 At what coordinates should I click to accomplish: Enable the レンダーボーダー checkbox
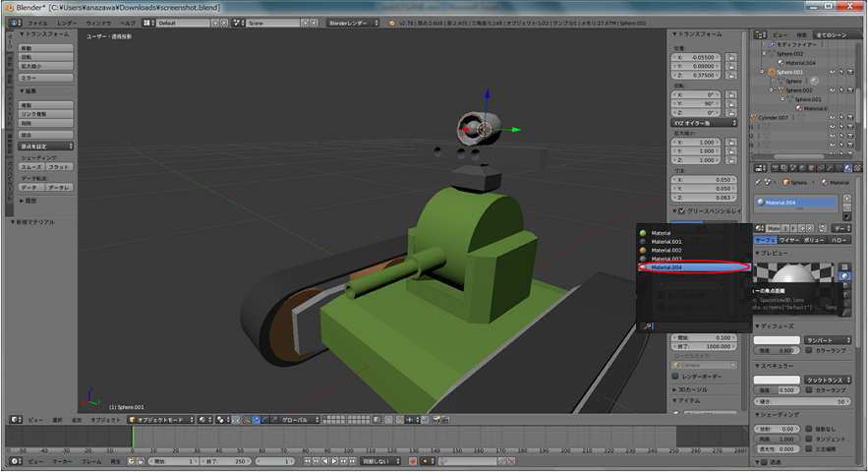coord(675,377)
